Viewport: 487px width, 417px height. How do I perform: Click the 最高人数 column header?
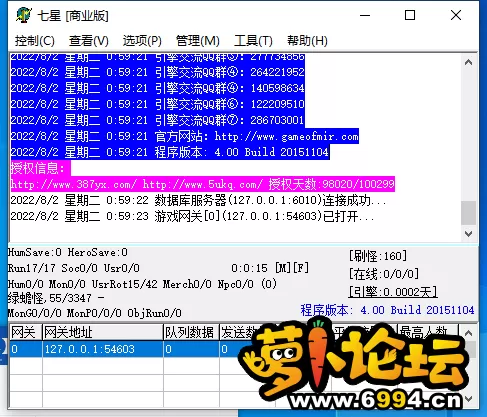click(x=428, y=331)
